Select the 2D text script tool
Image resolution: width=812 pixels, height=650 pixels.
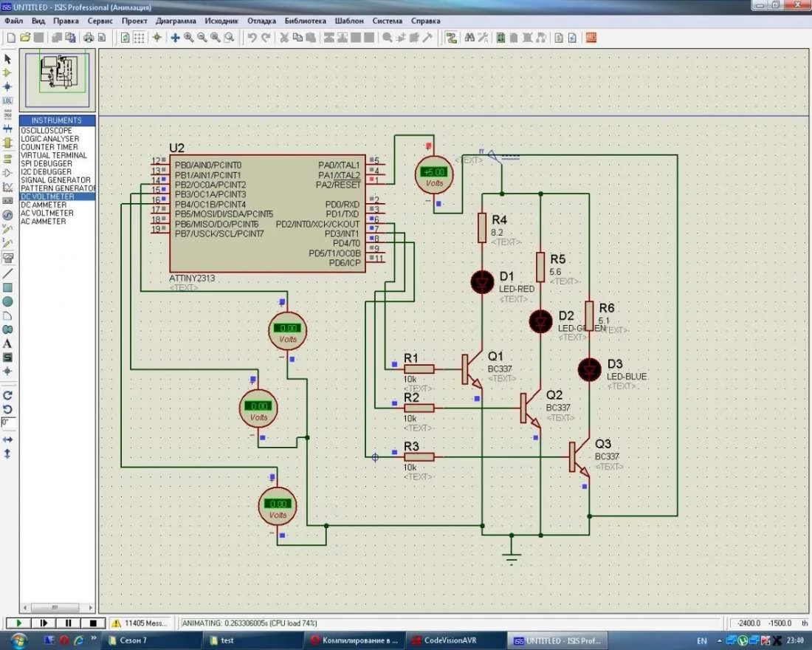(7, 343)
